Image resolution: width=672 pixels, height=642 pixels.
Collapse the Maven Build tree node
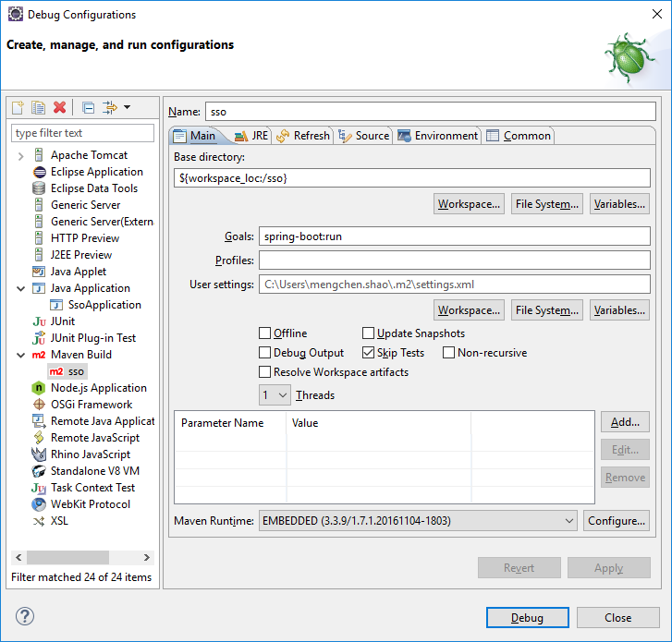(20, 355)
